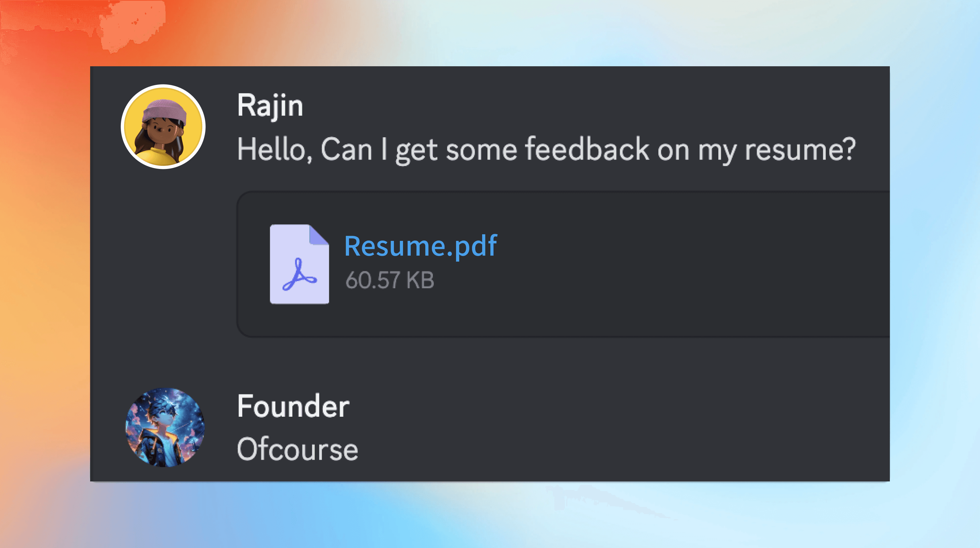980x548 pixels.
Task: Click the username Rajin
Action: 270,105
